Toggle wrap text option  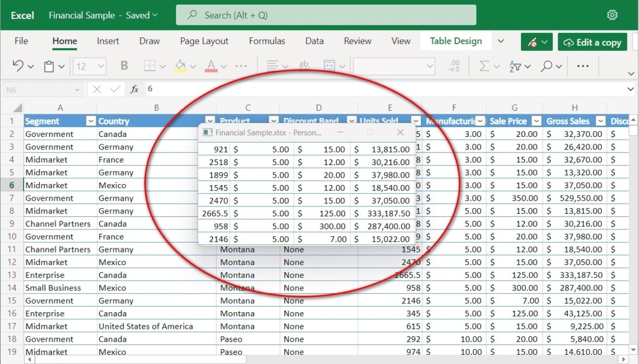coord(304,66)
